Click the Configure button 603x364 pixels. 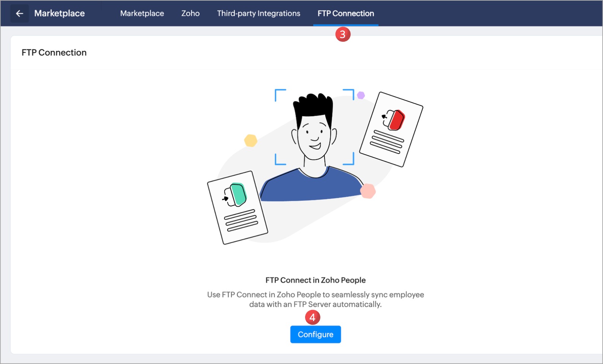pyautogui.click(x=315, y=334)
